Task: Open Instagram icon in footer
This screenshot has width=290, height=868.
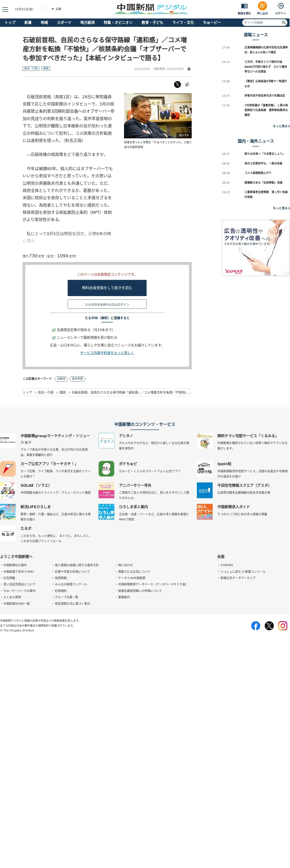Action: click(x=283, y=626)
